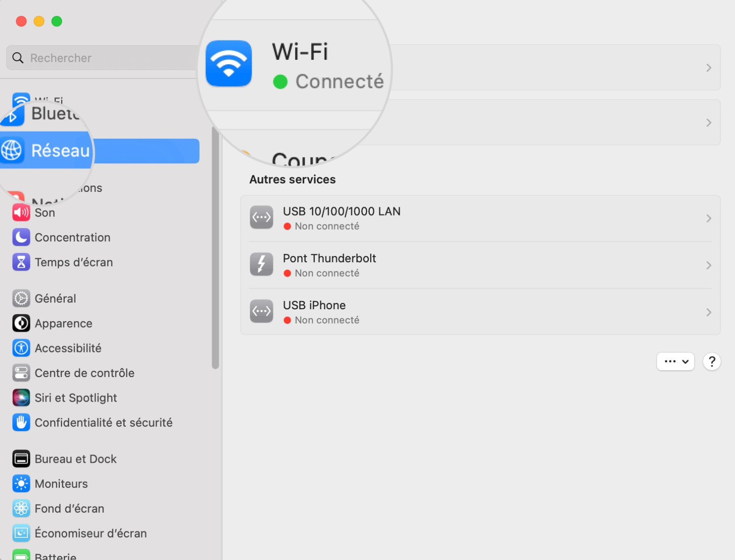Open Centre de contrôle settings
This screenshot has width=735, height=560.
point(106,373)
